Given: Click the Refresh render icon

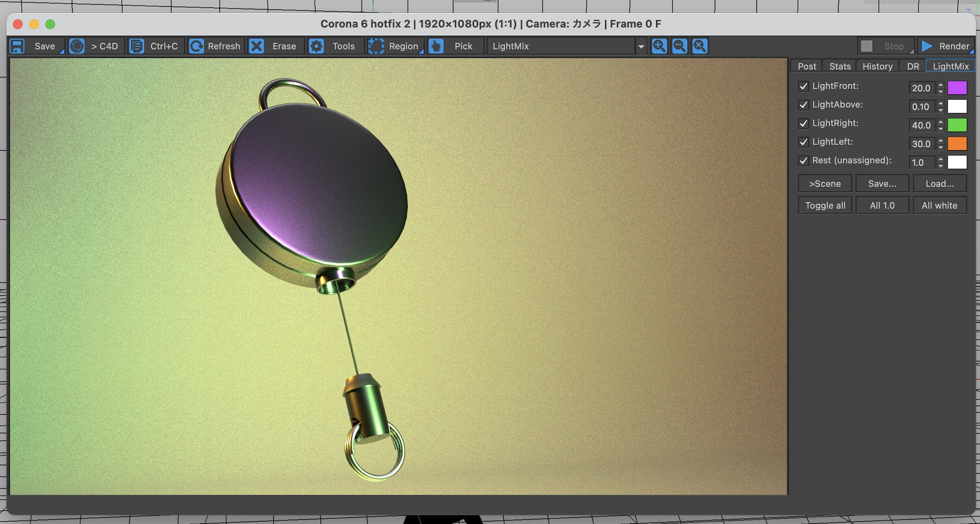Looking at the screenshot, I should (196, 46).
